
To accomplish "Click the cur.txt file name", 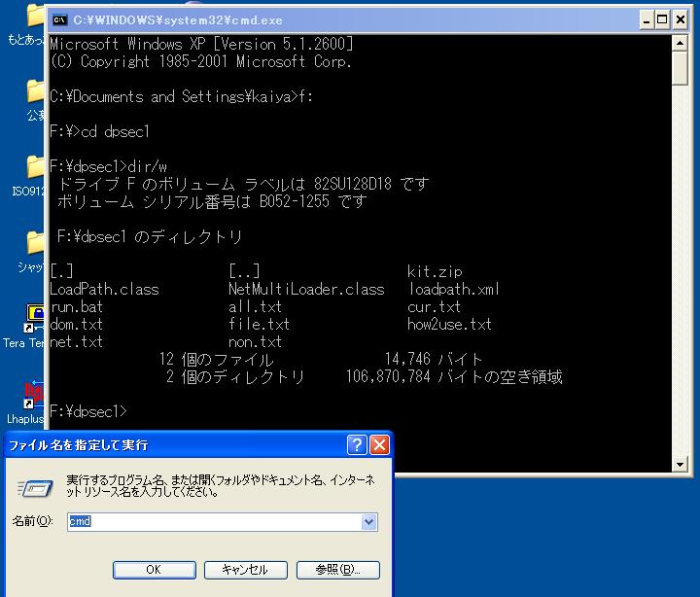I will tap(434, 306).
